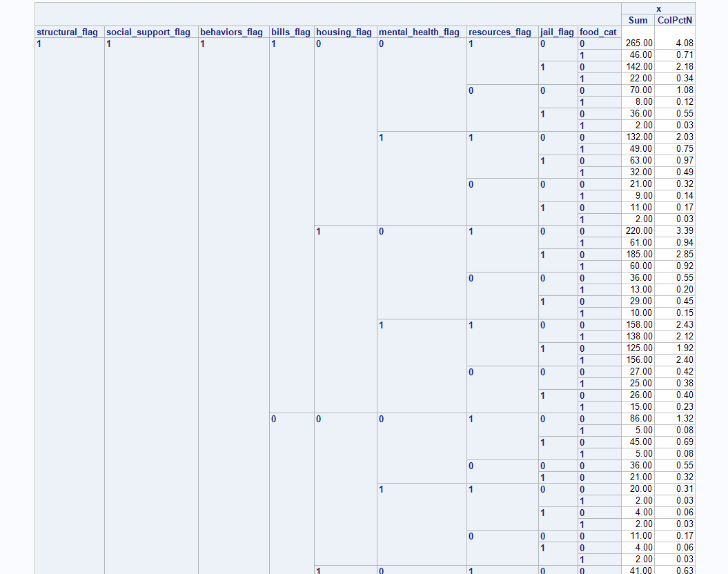Click the resources_flag column header
Screen dimensions: 728x574
(x=500, y=32)
